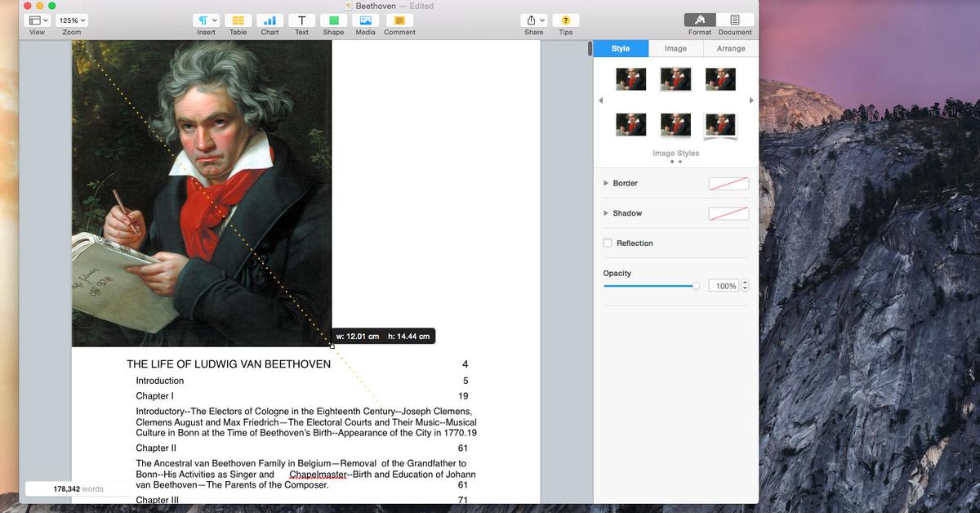The height and width of the screenshot is (513, 980).
Task: Open the 125% zoom dropdown
Action: coord(72,20)
